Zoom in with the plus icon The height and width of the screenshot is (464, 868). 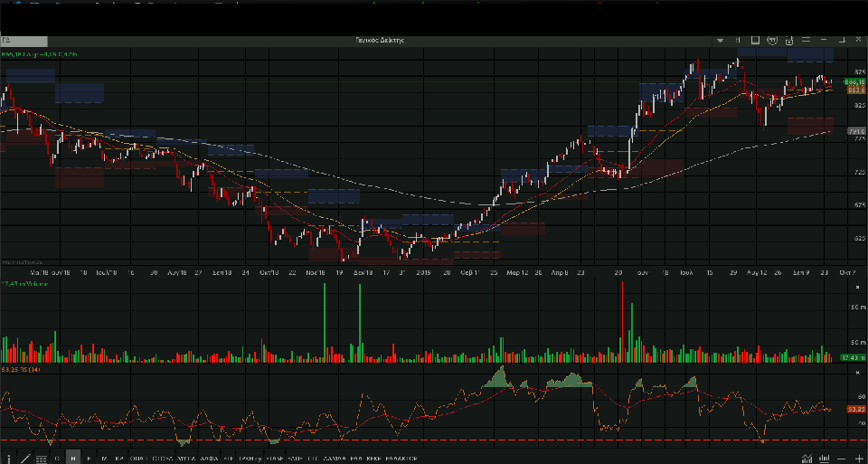click(x=859, y=459)
